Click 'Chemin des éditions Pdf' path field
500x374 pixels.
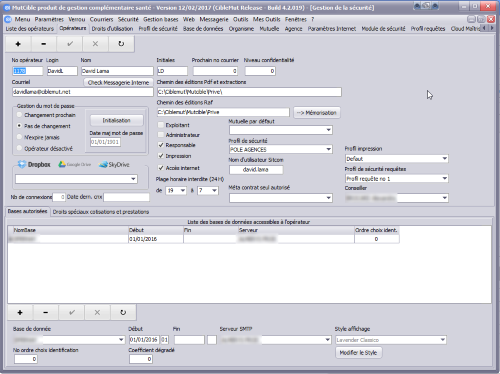[x=249, y=92]
